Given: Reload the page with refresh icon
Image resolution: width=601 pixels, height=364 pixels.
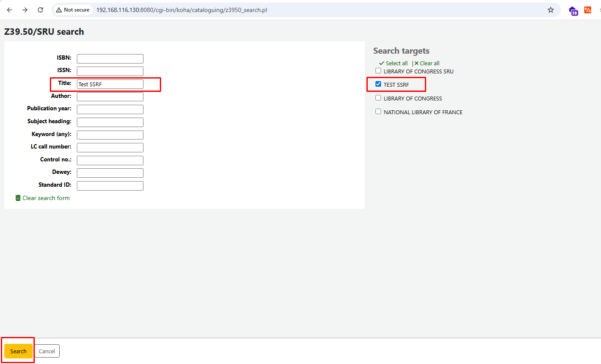Looking at the screenshot, I should [40, 10].
